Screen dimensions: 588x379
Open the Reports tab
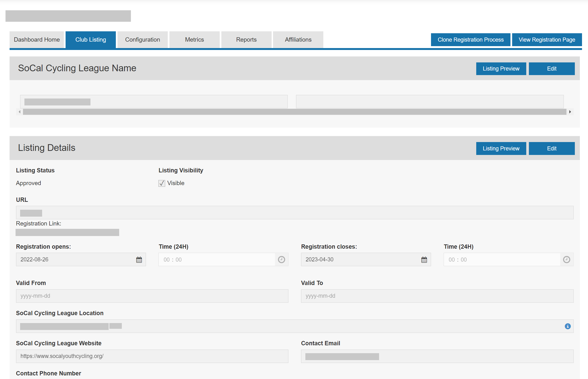point(246,40)
